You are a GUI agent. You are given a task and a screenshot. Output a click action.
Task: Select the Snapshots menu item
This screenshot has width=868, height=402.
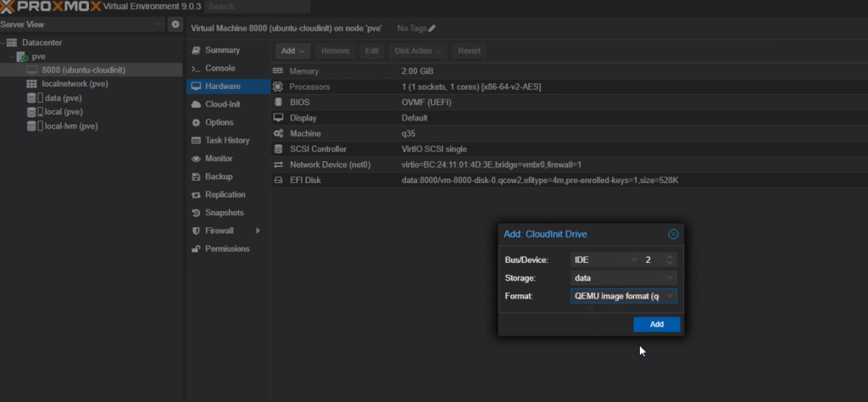(224, 213)
